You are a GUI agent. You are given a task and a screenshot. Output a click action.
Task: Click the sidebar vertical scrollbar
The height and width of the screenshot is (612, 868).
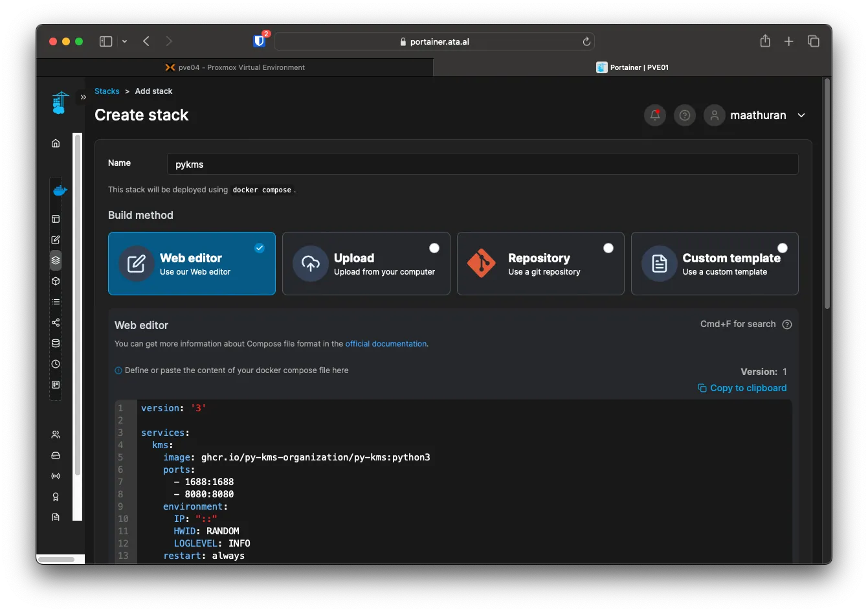(x=78, y=304)
